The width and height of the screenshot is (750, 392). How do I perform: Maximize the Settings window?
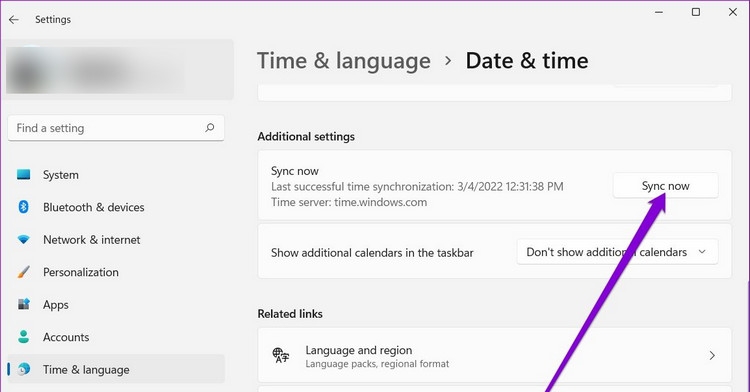[x=696, y=12]
